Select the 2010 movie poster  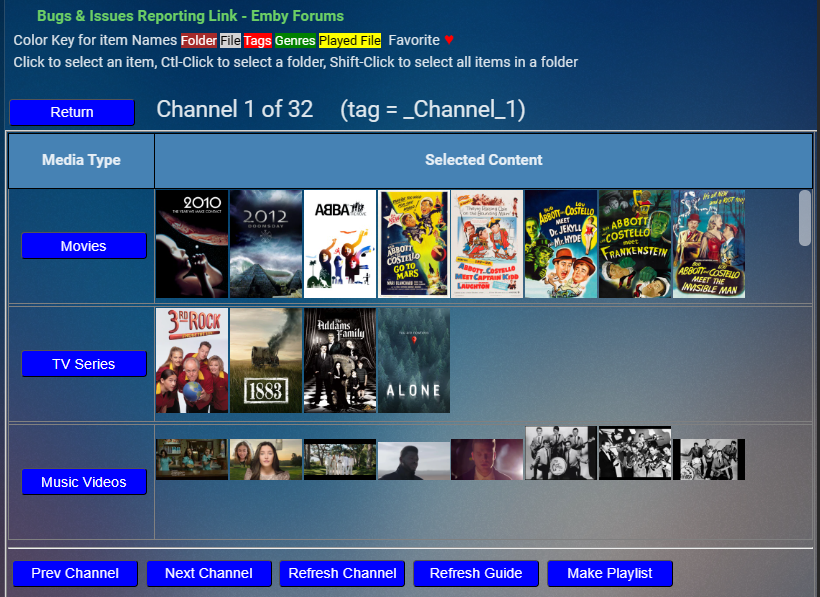pyautogui.click(x=192, y=244)
